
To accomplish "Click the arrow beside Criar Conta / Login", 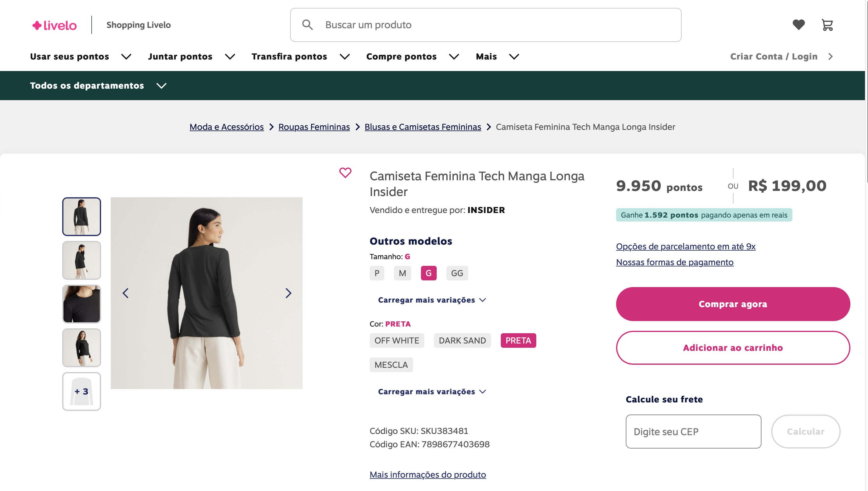I will 830,57.
